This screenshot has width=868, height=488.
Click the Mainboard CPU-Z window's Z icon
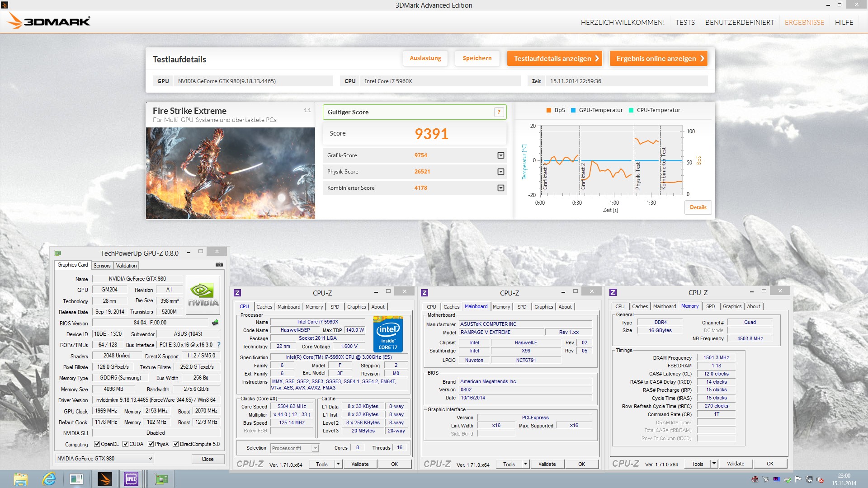pyautogui.click(x=425, y=293)
